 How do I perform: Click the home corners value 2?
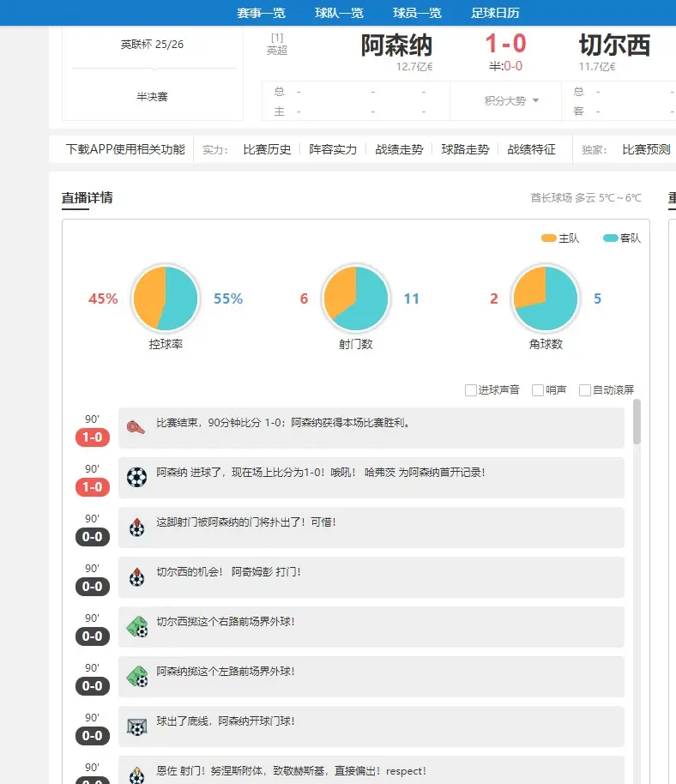tap(494, 299)
